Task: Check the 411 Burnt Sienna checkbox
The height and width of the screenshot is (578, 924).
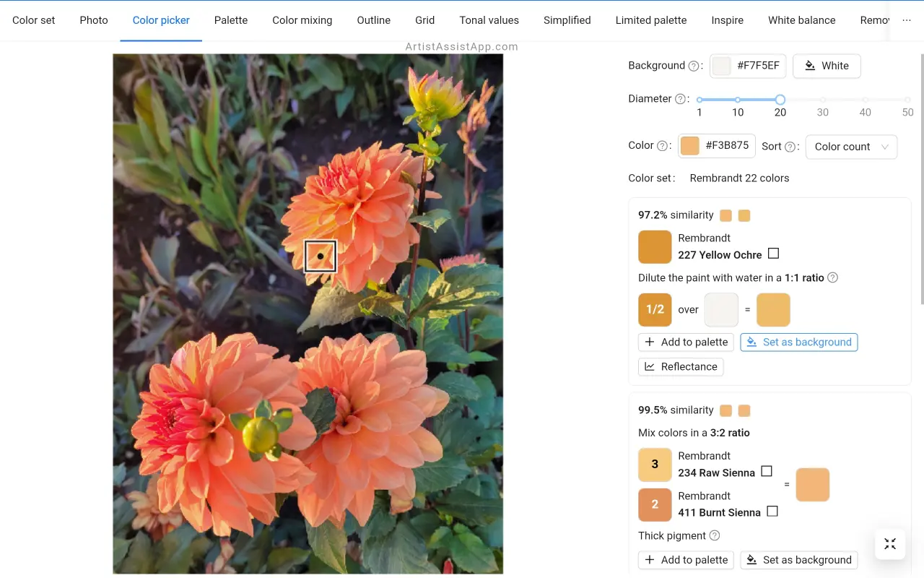Action: point(772,511)
